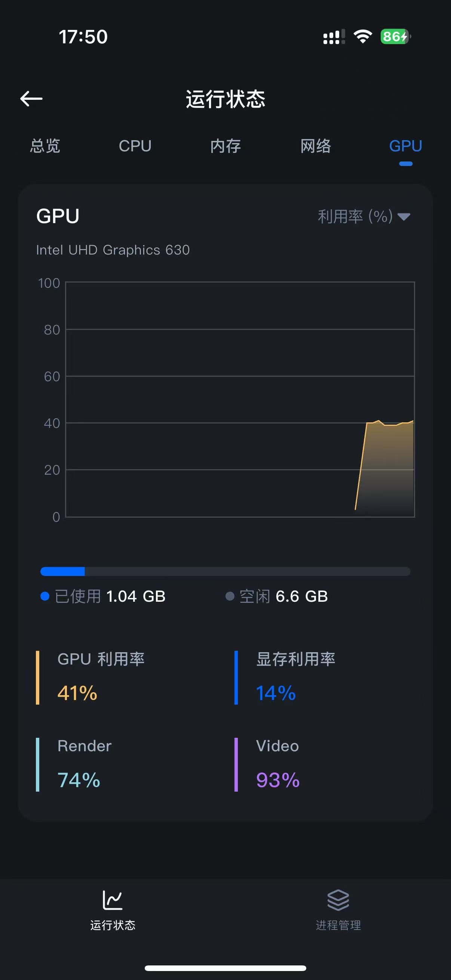Screen dimensions: 451x980
Task: Select the GPU tab
Action: coord(405,146)
